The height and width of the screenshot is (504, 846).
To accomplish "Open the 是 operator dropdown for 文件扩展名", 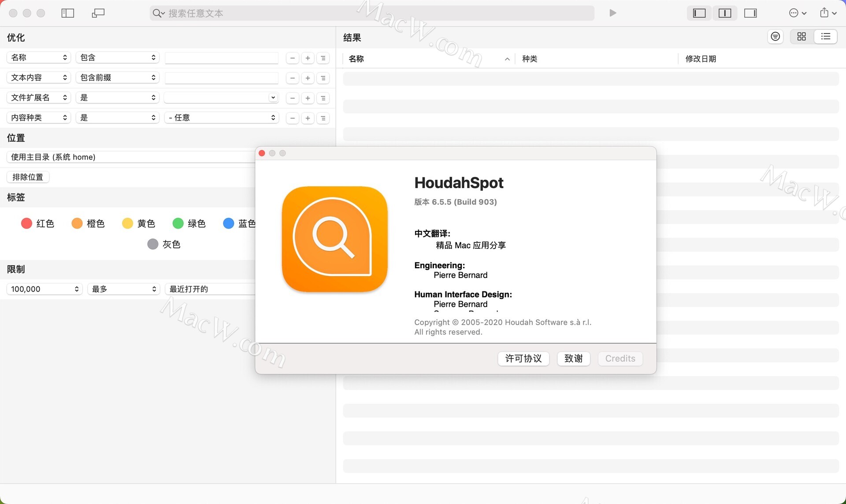I will click(117, 98).
